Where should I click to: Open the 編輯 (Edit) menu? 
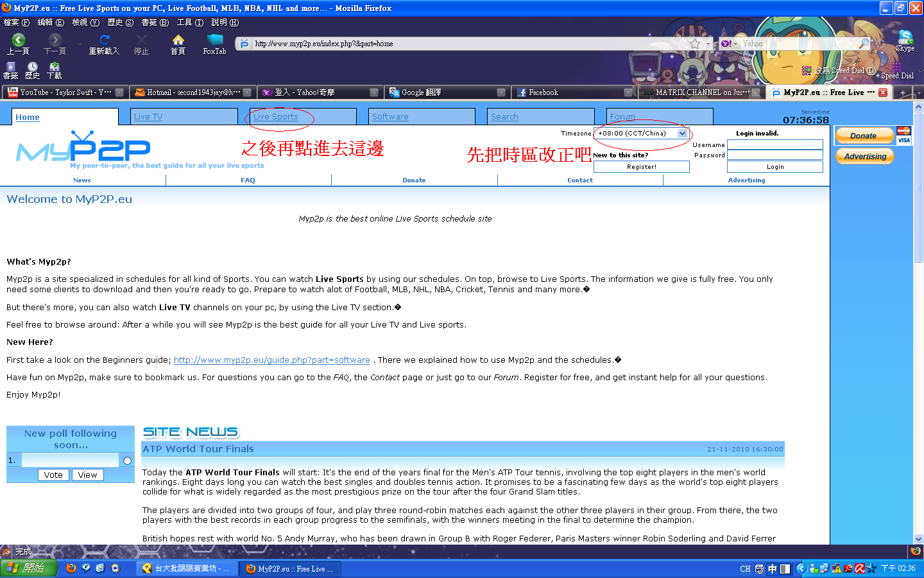[x=51, y=22]
